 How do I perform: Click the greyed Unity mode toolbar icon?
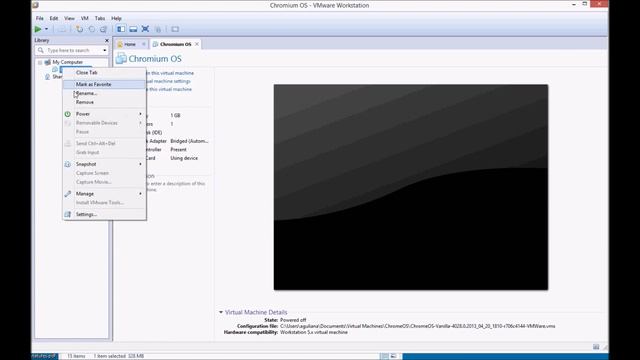158,29
